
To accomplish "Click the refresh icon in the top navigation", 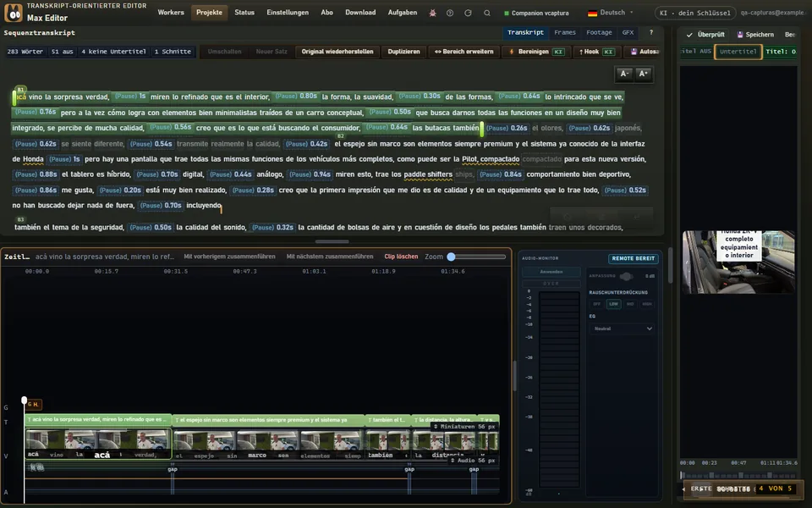I will pyautogui.click(x=468, y=13).
